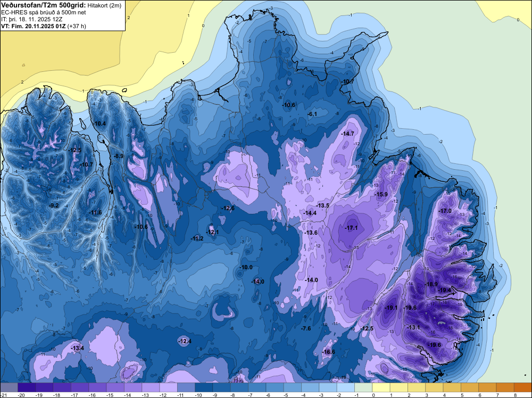
Task: Click the -14.7 temperature label
Action: (347, 134)
